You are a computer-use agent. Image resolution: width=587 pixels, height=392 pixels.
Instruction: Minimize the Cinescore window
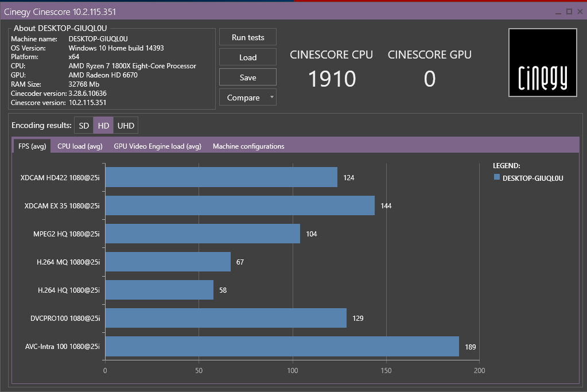point(558,12)
